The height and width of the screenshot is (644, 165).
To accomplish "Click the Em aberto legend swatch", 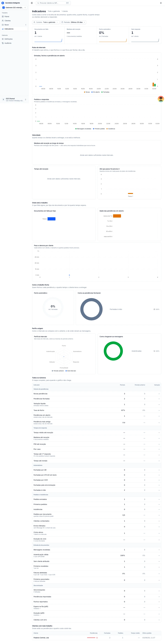I will pos(92,92).
